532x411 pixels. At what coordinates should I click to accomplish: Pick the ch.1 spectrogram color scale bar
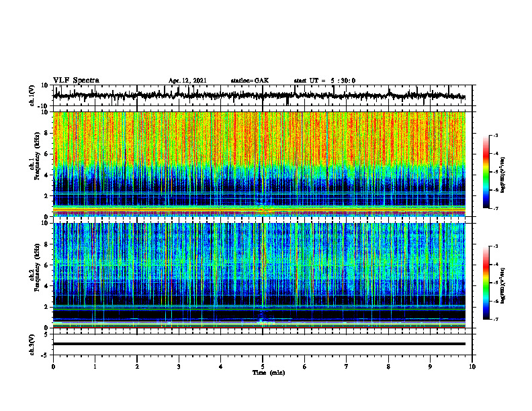pyautogui.click(x=486, y=172)
